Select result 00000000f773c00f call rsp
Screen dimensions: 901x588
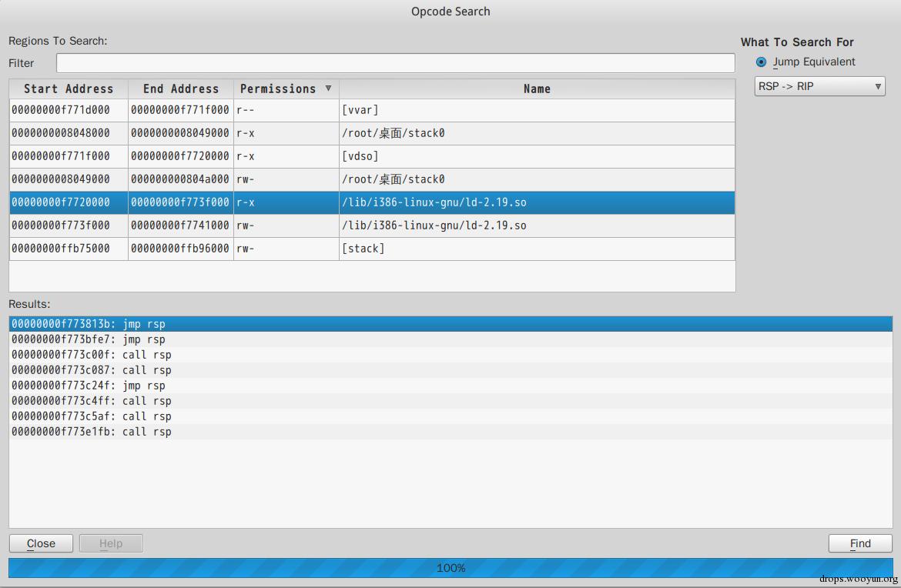[450, 355]
